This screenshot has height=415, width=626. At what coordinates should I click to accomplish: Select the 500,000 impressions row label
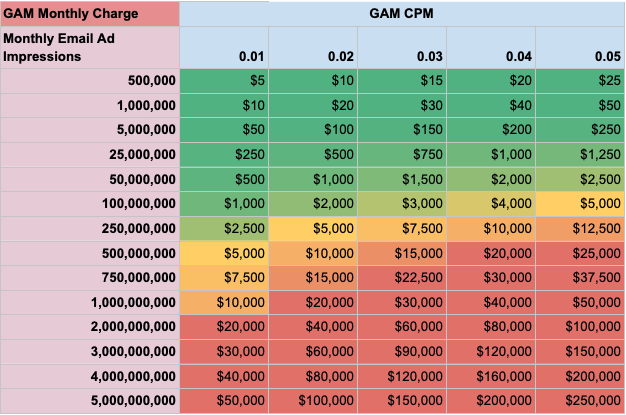tap(90, 81)
